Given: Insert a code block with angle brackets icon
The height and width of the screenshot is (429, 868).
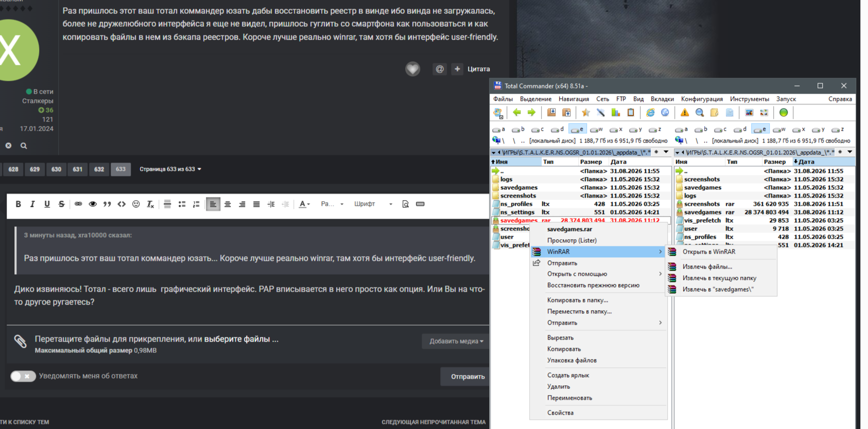Looking at the screenshot, I should pyautogui.click(x=121, y=204).
